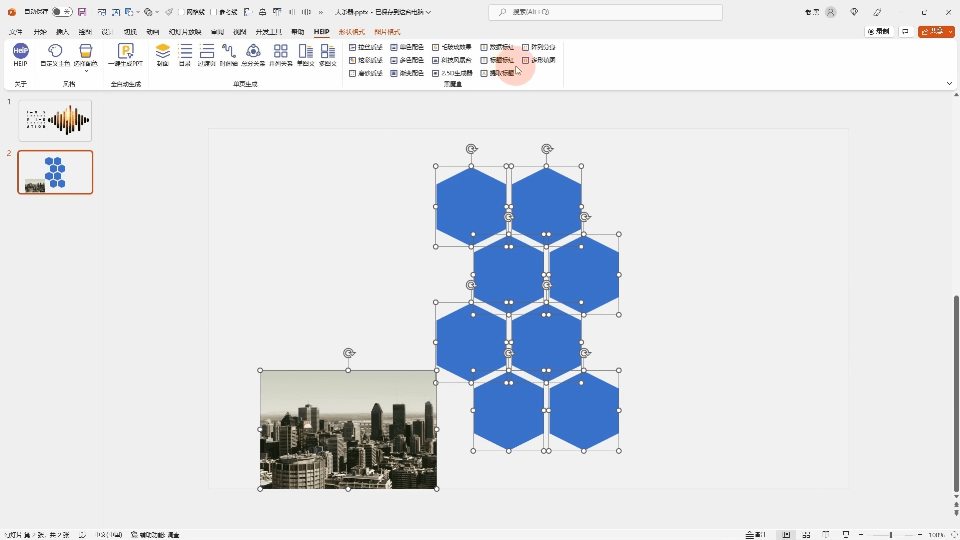Click the save icon in title bar
The height and width of the screenshot is (540, 960).
81,12
